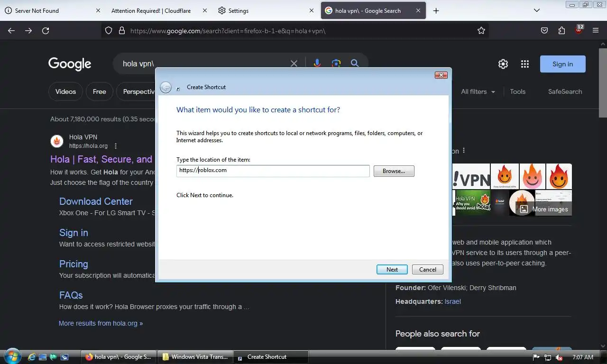
Task: Go back in Firefox history
Action: pyautogui.click(x=11, y=30)
